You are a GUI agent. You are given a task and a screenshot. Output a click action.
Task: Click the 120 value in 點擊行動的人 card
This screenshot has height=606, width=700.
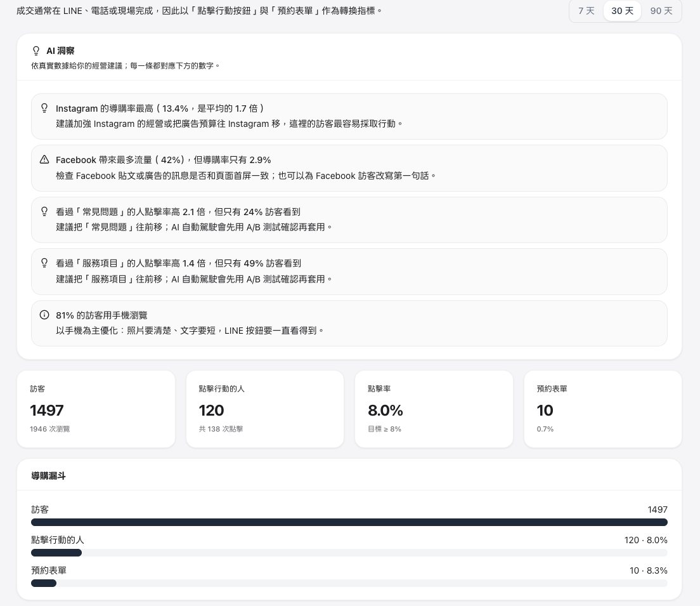pos(211,411)
